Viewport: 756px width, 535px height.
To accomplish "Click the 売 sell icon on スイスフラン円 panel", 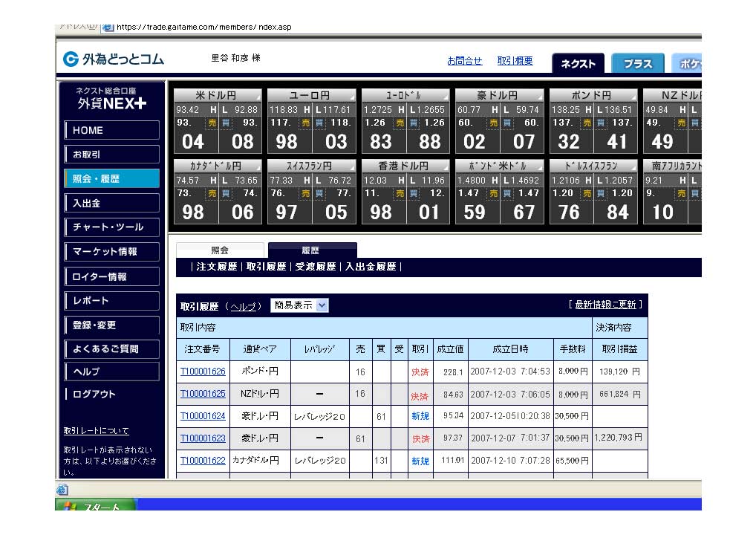I will (306, 193).
